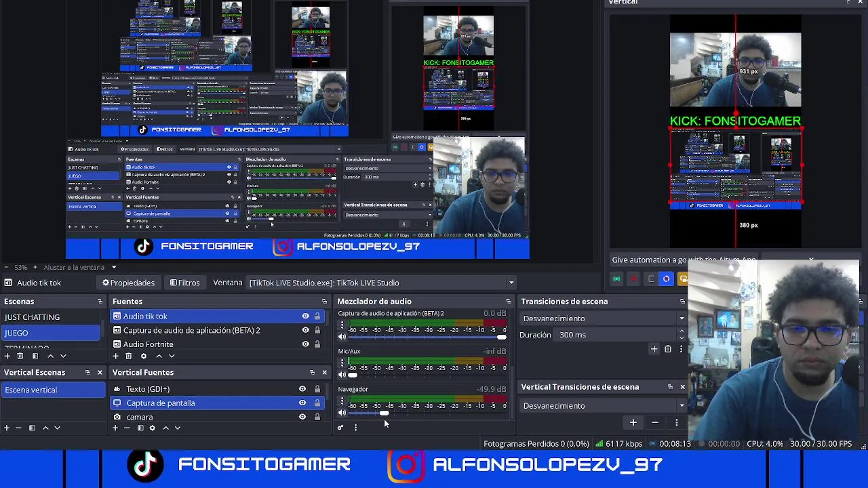Open Desvanecimiento dropdown in Vertical Transiciones
The height and width of the screenshot is (488, 868).
point(604,405)
